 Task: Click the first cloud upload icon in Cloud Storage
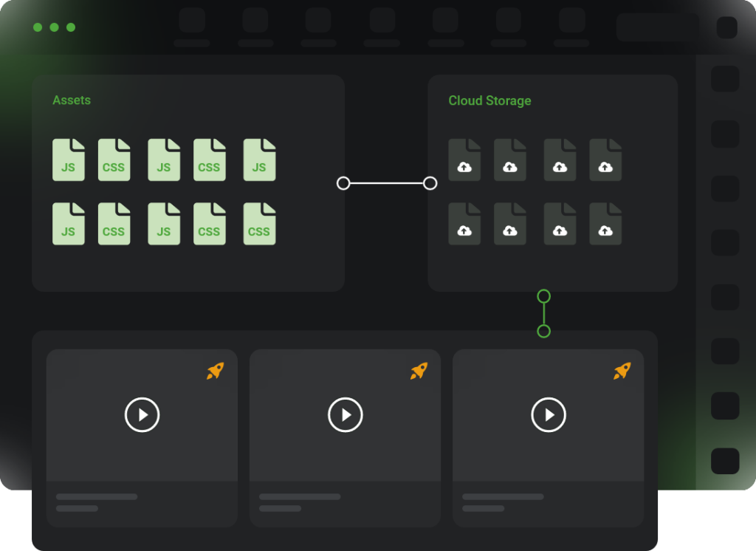tap(464, 160)
